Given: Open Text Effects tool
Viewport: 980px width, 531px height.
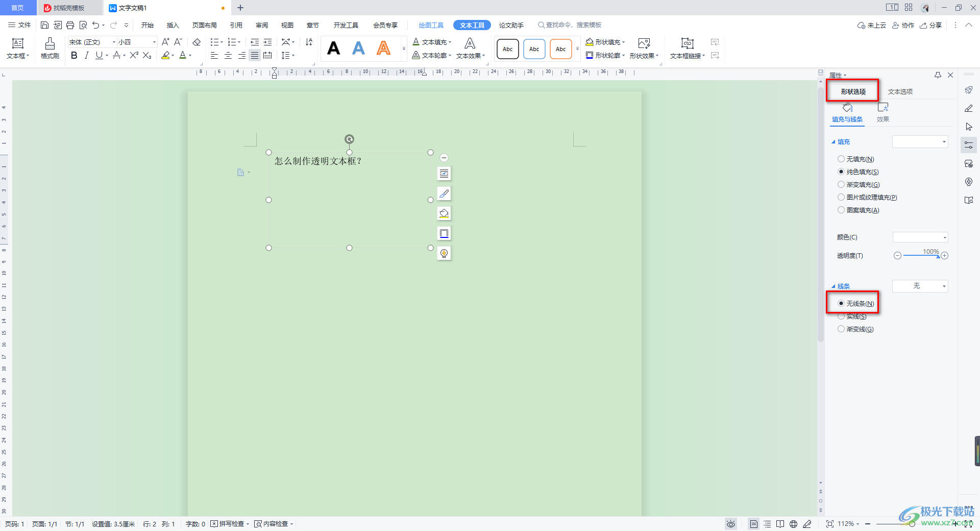Looking at the screenshot, I should click(x=471, y=49).
